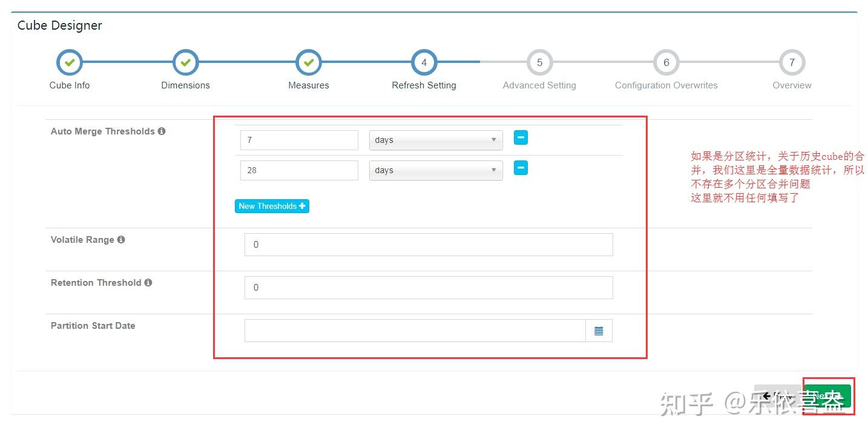Remove the 28 days threshold row
This screenshot has height=439, width=868.
click(x=521, y=168)
